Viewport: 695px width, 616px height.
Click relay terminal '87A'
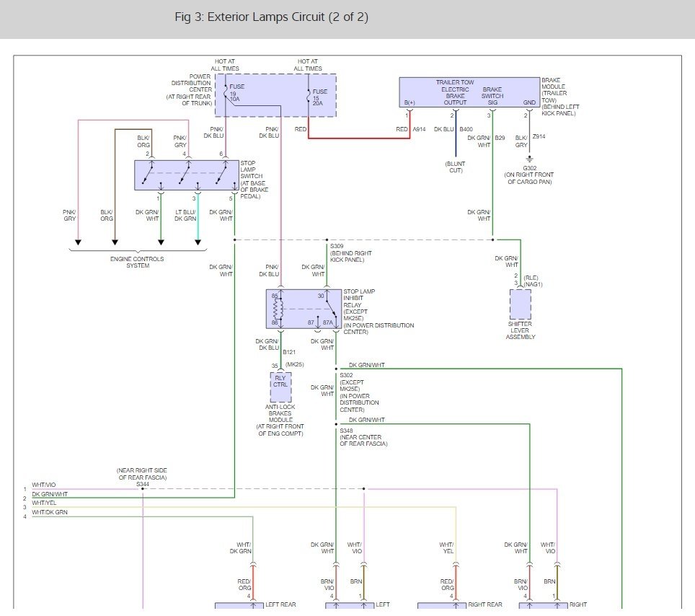click(327, 322)
